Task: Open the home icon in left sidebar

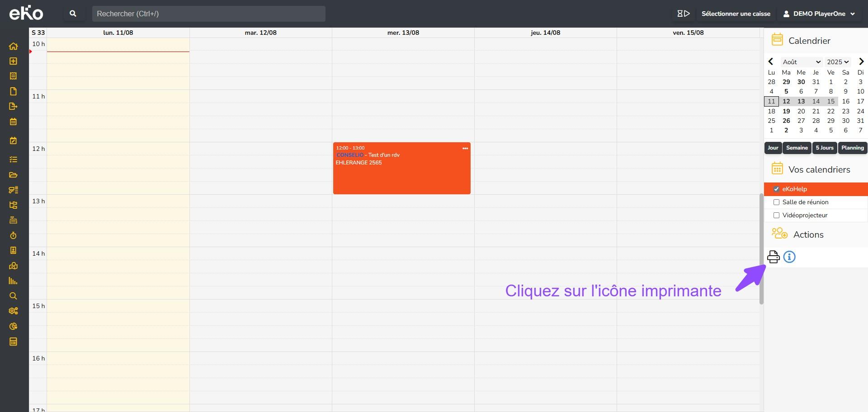Action: (x=13, y=46)
